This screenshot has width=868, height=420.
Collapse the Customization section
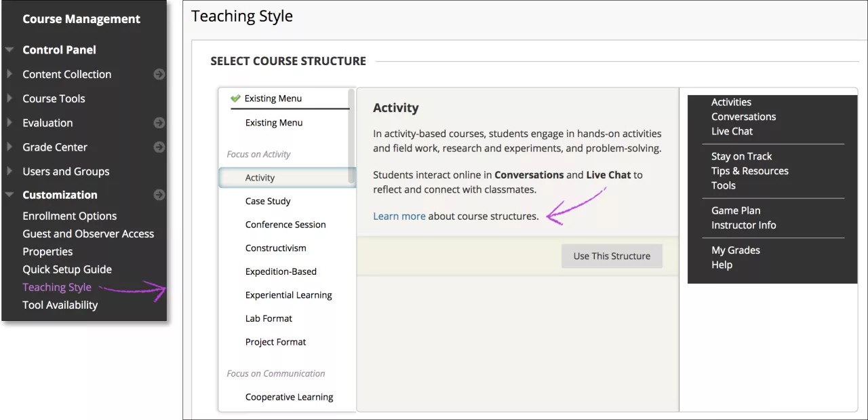coord(9,195)
